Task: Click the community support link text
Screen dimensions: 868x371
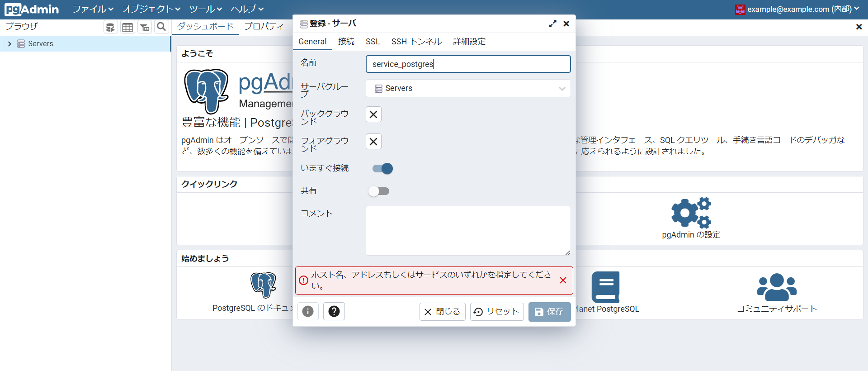Action: point(777,309)
